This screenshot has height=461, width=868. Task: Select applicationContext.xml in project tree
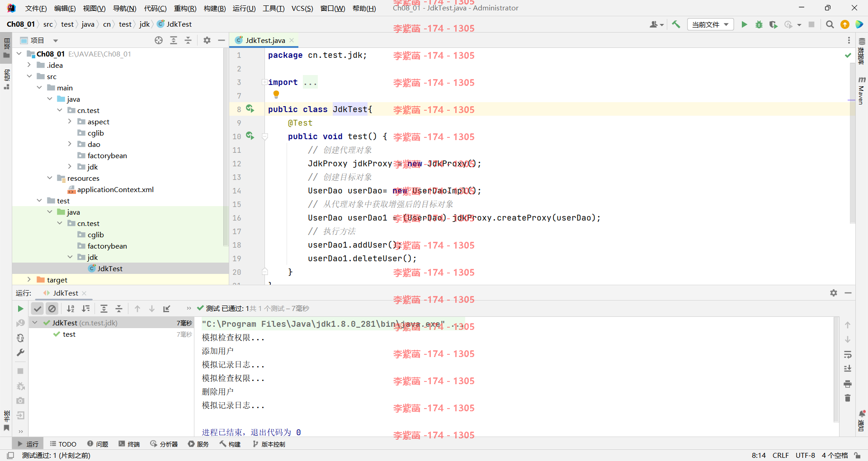(115, 189)
